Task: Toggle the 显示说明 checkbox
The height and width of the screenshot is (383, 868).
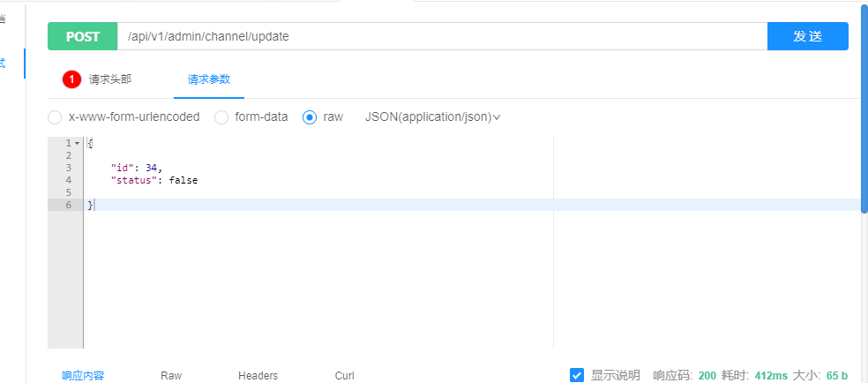Action: click(577, 375)
